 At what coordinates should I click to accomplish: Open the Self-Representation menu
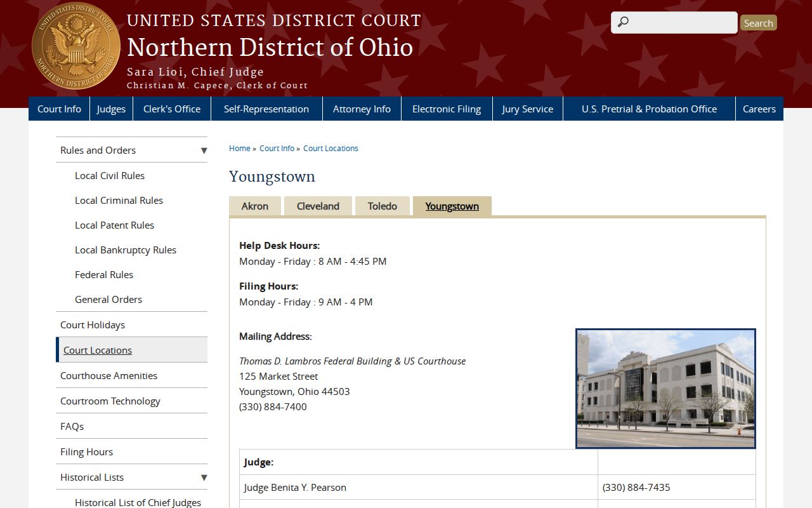[266, 109]
